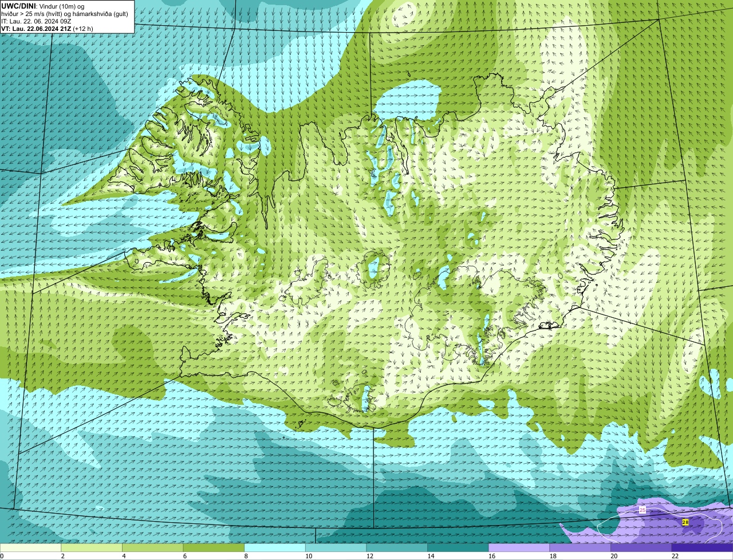Click the "10" tick label on the legend
This screenshot has width=733, height=560.
pos(309,556)
